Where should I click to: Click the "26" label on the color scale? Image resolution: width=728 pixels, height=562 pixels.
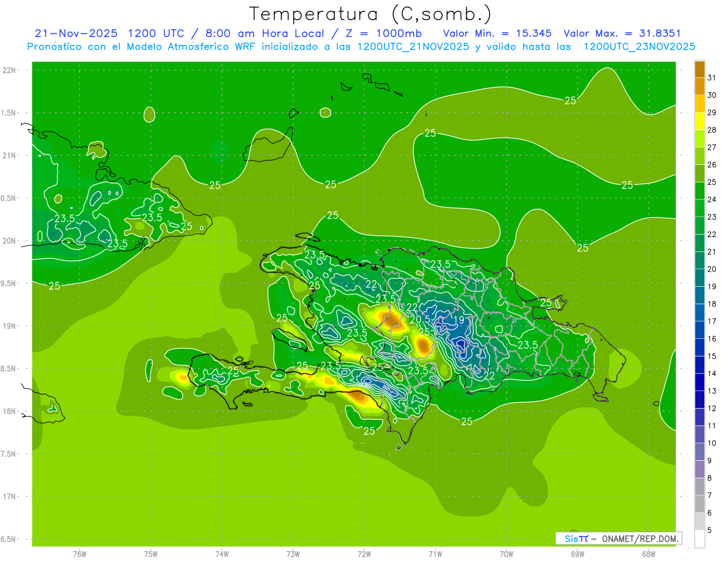pyautogui.click(x=712, y=164)
